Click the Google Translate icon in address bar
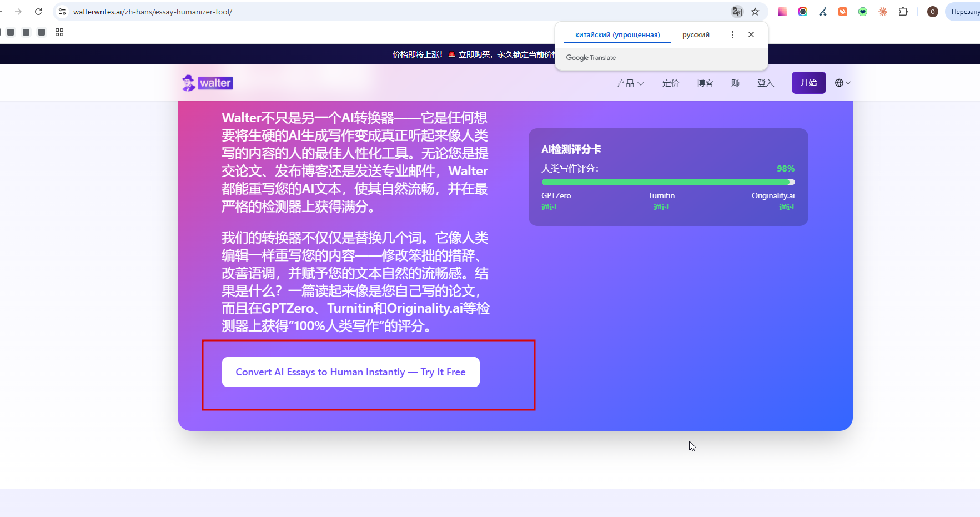 click(x=737, y=12)
